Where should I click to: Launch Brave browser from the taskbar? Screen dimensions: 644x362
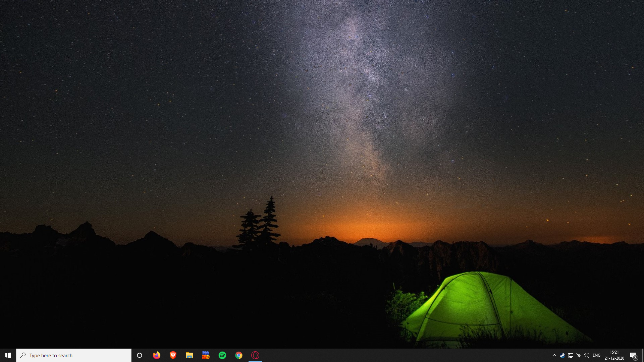point(173,355)
